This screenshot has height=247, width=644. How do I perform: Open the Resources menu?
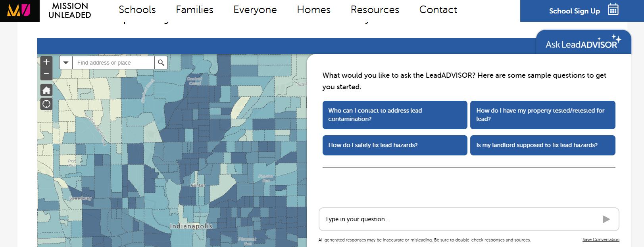coord(375,10)
